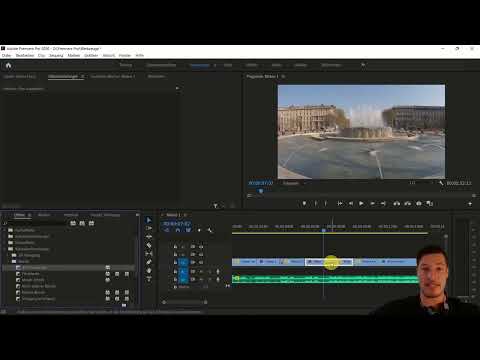The width and height of the screenshot is (480, 360).
Task: Toggle V2 track output eye
Action: click(201, 254)
